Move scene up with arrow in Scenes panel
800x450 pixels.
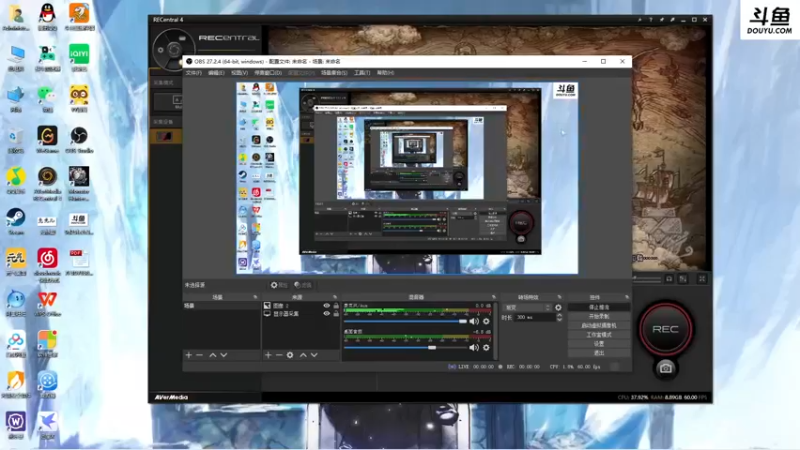(x=213, y=355)
